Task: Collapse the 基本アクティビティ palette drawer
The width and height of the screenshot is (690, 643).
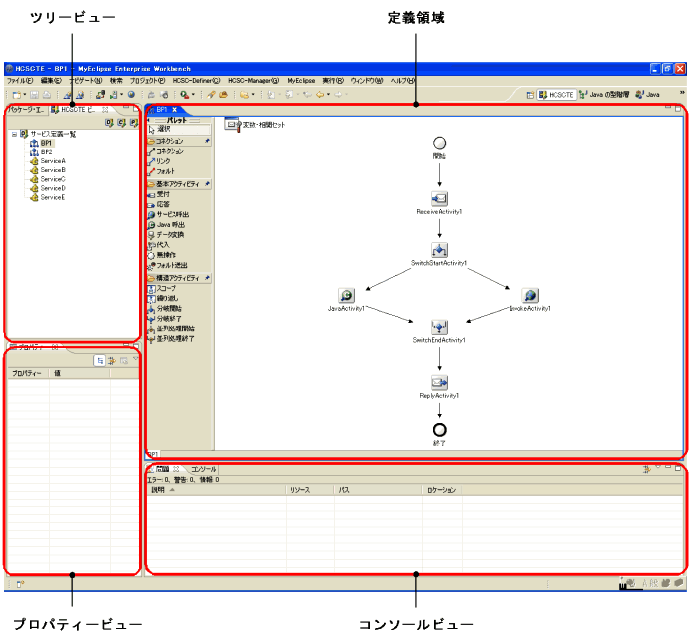Action: 179,184
